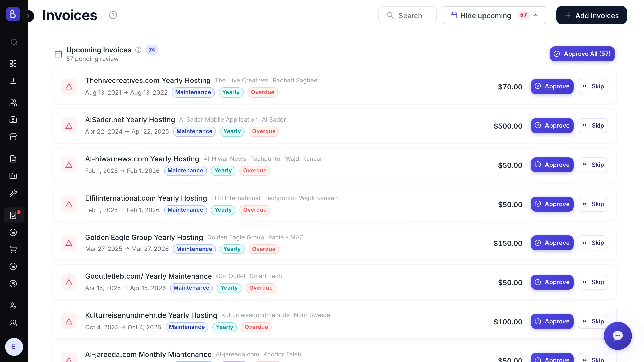Click the $500.00 amount
Viewport: 644px width, 362px height.
[508, 126]
